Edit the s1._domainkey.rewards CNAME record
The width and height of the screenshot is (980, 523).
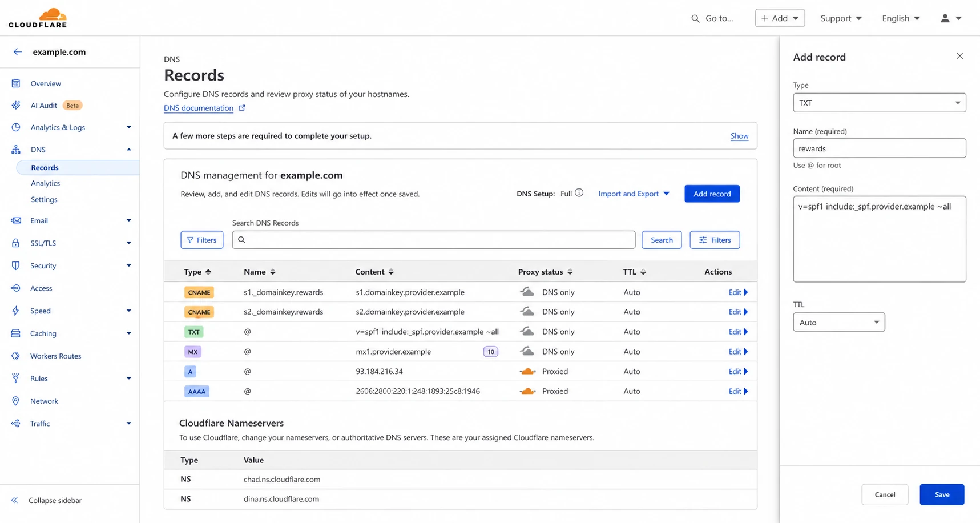coord(738,292)
